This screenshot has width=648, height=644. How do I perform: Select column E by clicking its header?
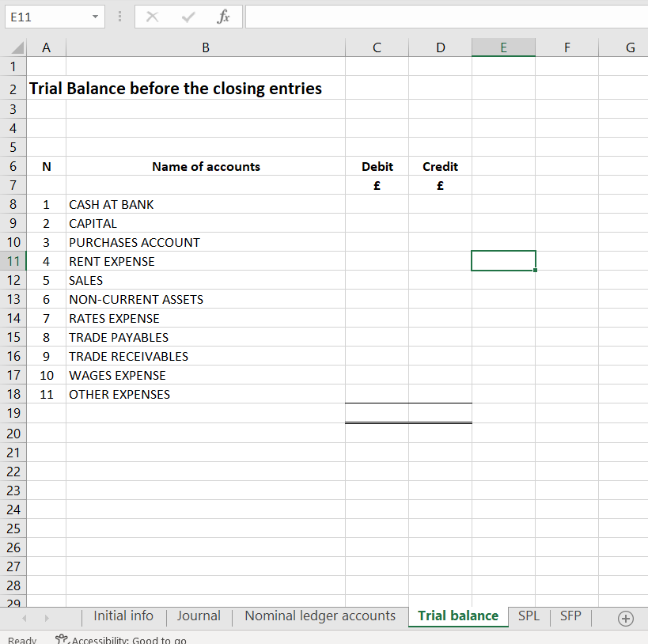(x=503, y=47)
